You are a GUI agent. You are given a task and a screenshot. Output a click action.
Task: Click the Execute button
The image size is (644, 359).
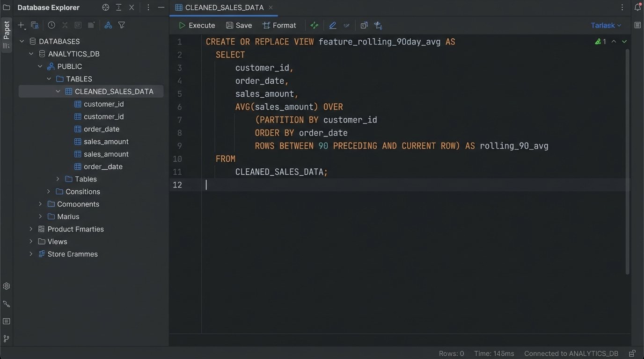[x=197, y=25]
